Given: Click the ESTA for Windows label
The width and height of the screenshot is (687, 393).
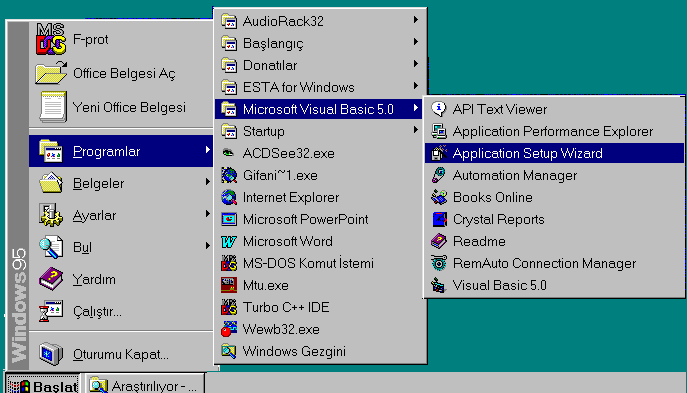Looking at the screenshot, I should 298,87.
